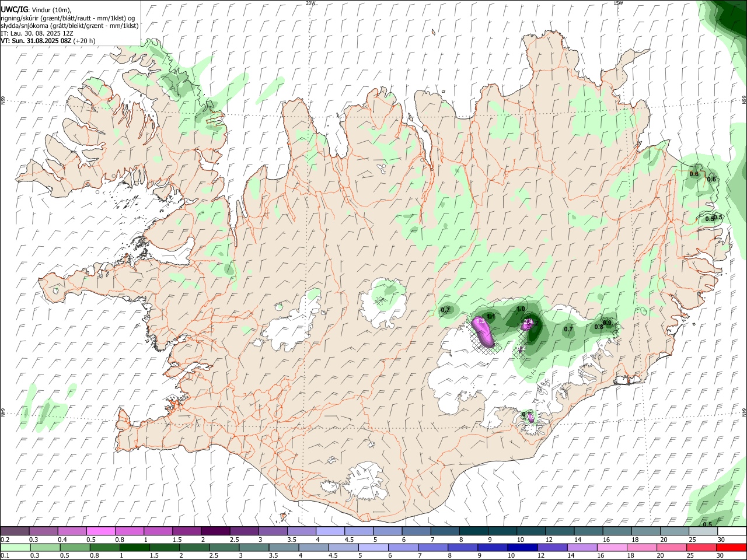Click the '15W' longitude label

pos(618,3)
